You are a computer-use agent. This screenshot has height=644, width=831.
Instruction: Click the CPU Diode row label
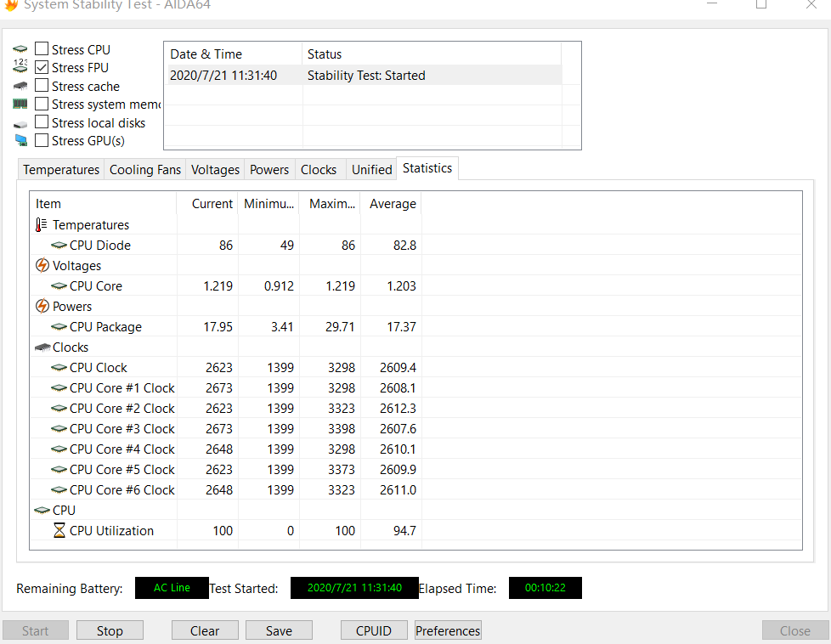(x=100, y=246)
